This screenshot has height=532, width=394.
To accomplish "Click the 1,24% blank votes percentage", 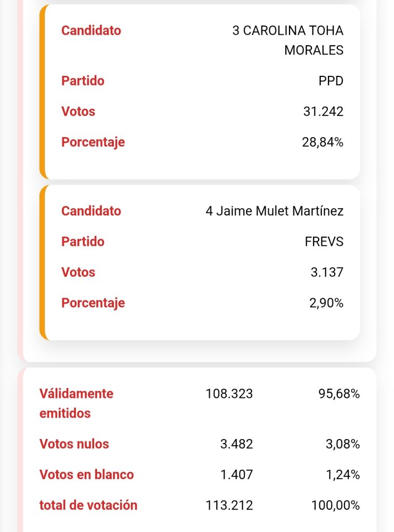I will (342, 475).
